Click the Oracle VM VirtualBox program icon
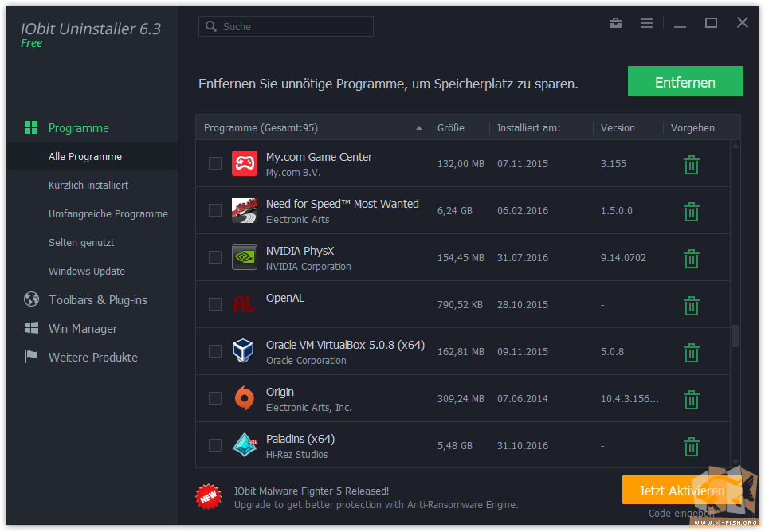The height and width of the screenshot is (532, 765). 244,351
